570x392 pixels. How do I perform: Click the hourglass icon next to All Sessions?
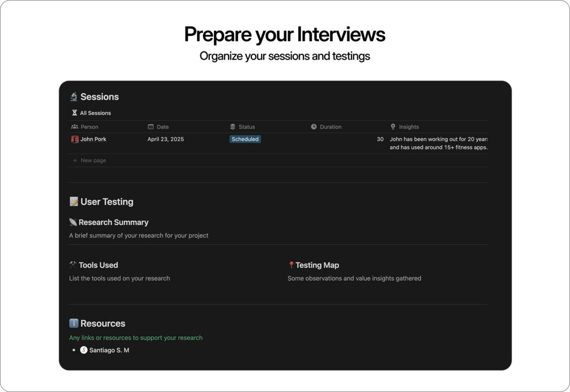[74, 113]
